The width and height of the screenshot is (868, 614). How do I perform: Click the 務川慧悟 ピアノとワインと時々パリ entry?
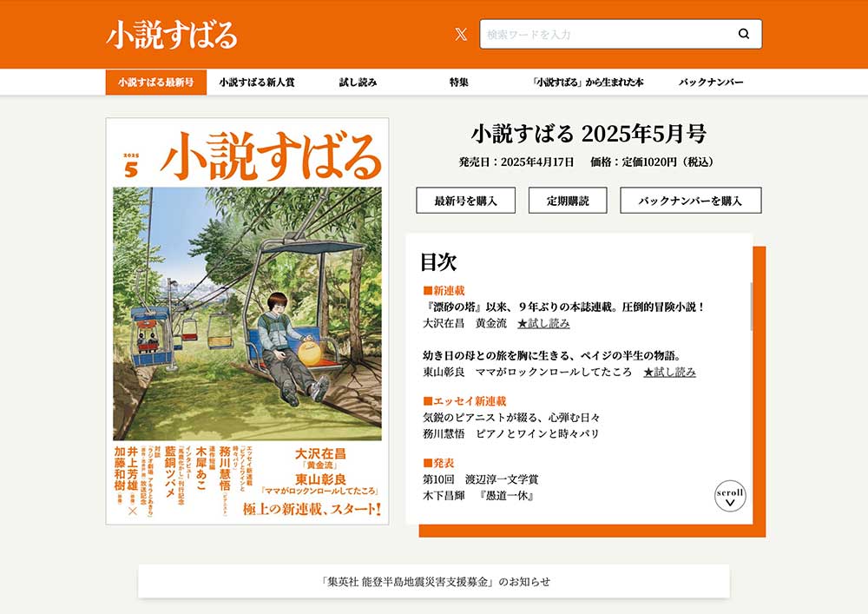point(511,433)
